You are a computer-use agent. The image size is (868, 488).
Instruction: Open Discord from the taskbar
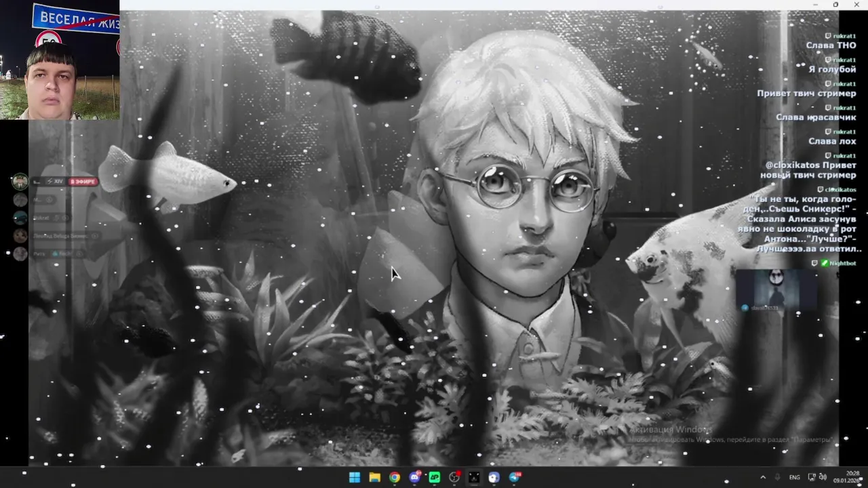(414, 478)
